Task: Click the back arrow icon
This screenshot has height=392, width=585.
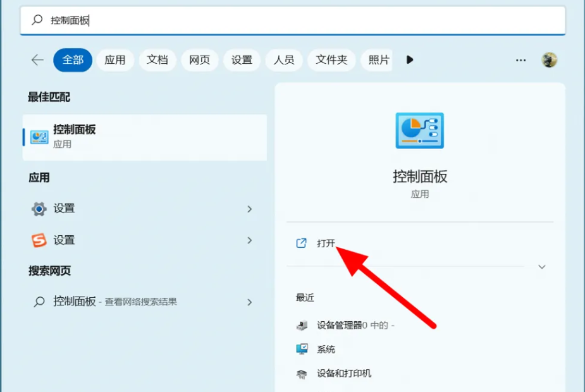Action: click(37, 60)
